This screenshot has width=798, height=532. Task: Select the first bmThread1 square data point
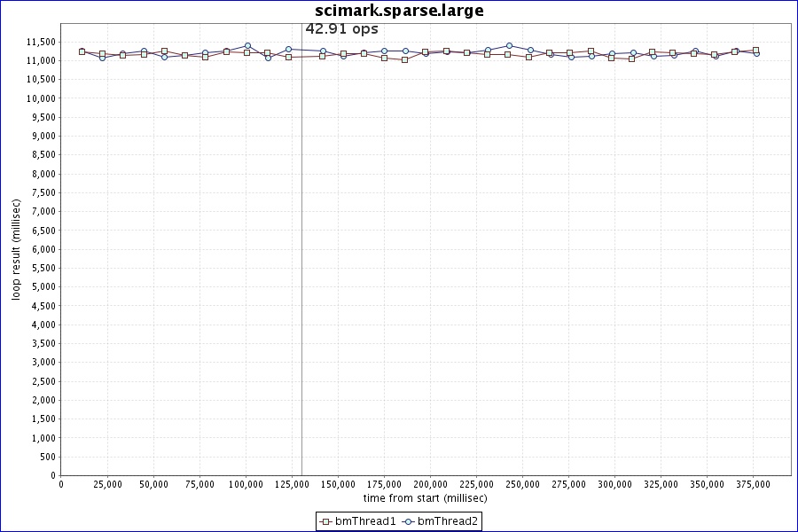pos(82,51)
